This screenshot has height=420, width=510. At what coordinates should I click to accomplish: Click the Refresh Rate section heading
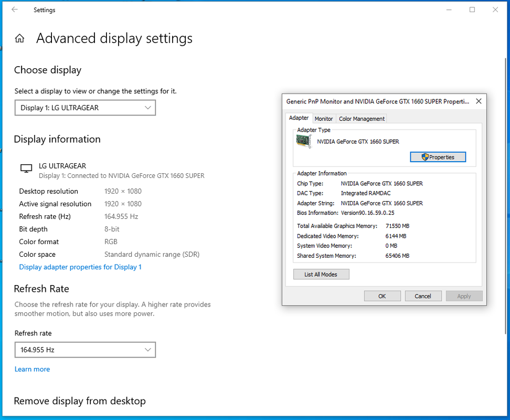click(41, 289)
